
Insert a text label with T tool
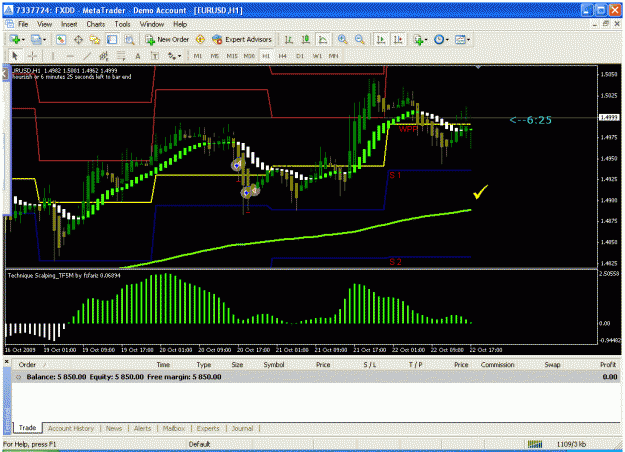click(155, 56)
